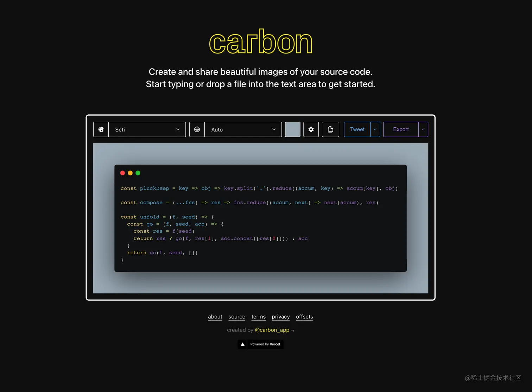
Task: Click the pluckDeep code line
Action: pos(259,188)
